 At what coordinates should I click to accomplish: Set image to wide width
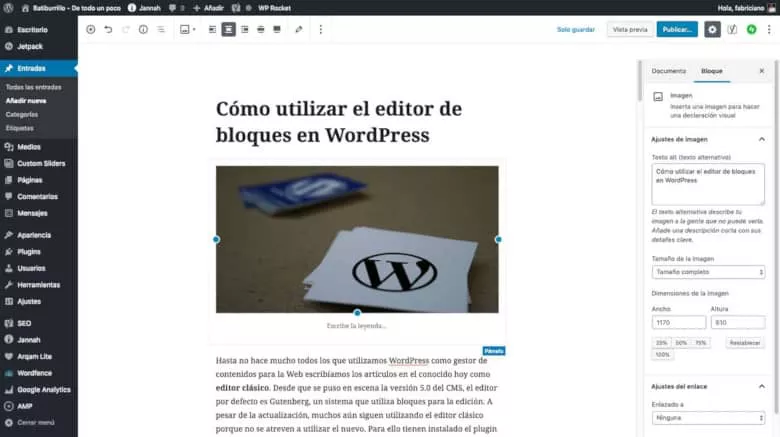click(261, 29)
